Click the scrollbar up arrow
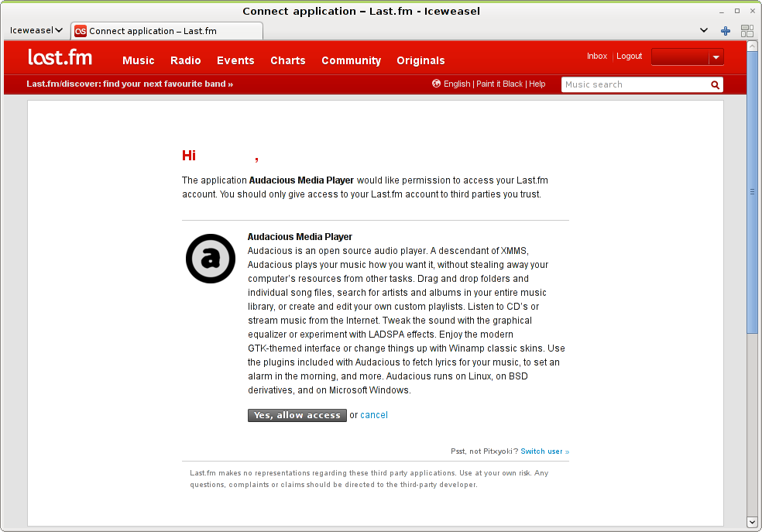762x532 pixels. pyautogui.click(x=752, y=46)
